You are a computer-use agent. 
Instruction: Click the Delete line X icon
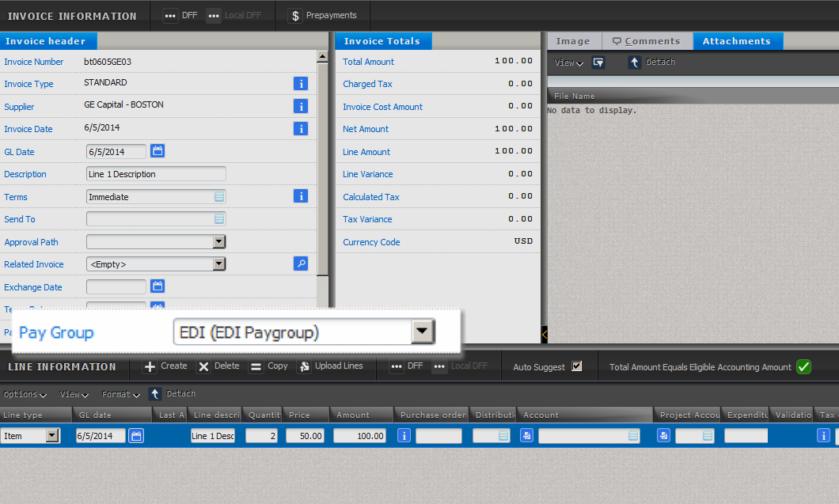pyautogui.click(x=203, y=366)
